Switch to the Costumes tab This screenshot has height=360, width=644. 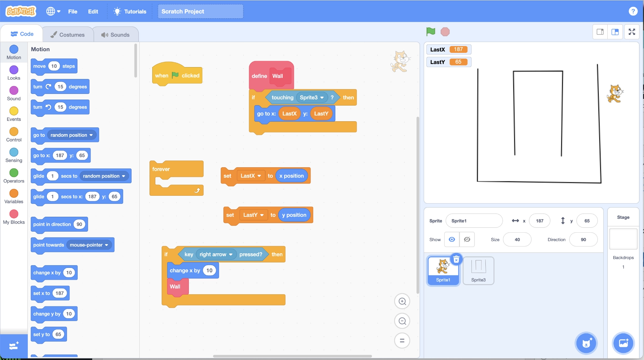pyautogui.click(x=67, y=35)
